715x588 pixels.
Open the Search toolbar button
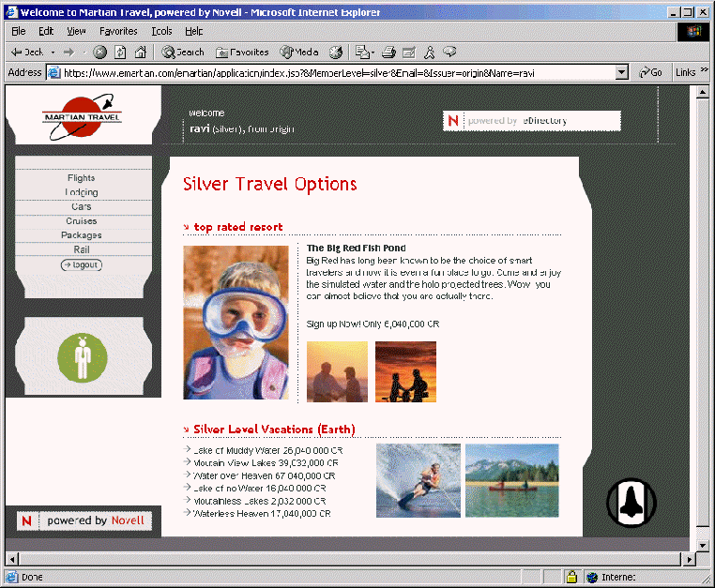coord(182,53)
